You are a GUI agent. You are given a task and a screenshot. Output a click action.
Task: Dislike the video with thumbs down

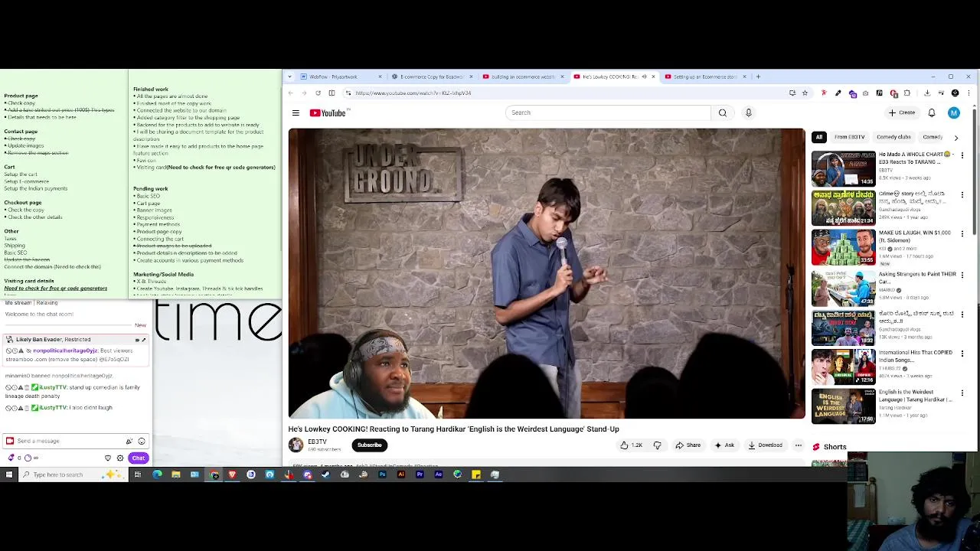(657, 445)
